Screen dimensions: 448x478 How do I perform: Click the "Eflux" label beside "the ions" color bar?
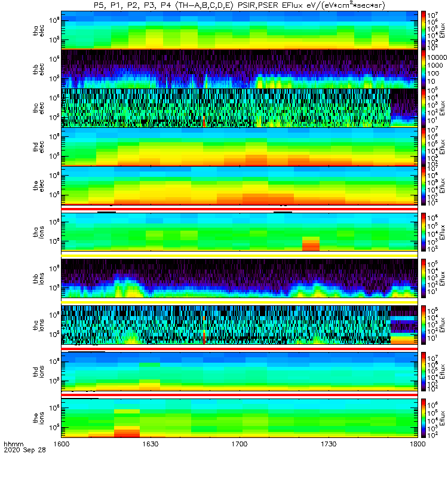(x=442, y=418)
